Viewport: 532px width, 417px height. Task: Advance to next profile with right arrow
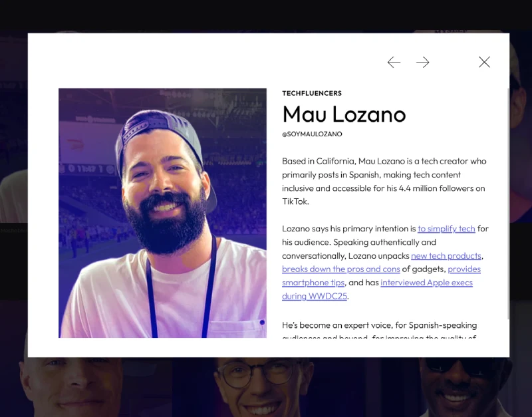(x=423, y=63)
